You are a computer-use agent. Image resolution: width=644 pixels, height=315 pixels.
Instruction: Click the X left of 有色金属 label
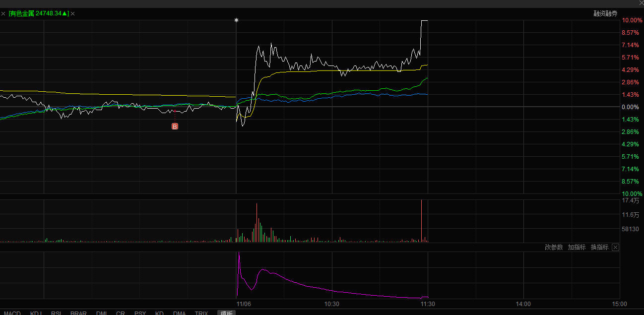tap(3, 13)
